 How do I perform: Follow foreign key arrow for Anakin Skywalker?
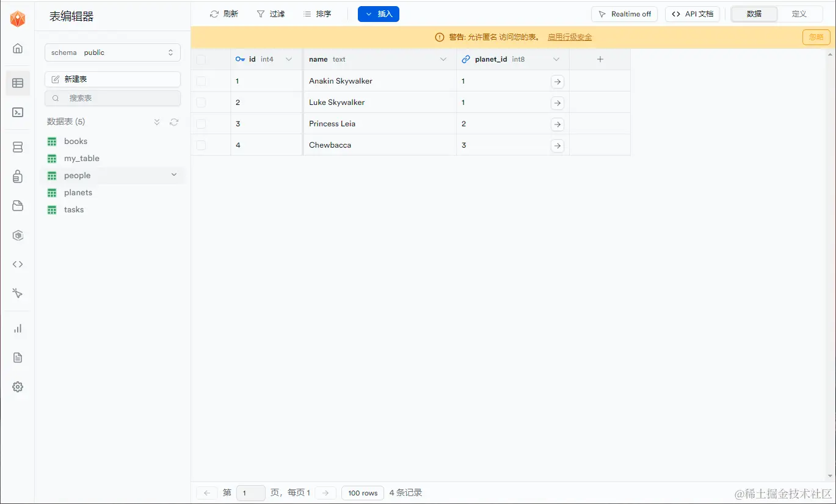[558, 82]
